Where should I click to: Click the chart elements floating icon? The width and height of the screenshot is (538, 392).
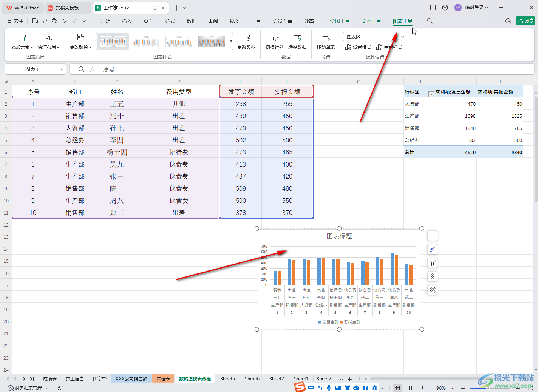pos(433,236)
